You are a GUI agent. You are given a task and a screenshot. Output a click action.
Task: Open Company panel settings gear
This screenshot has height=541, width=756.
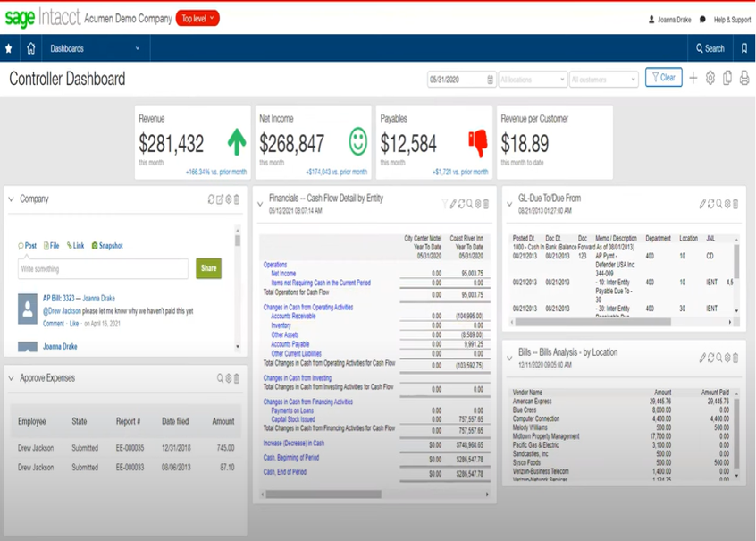click(229, 199)
